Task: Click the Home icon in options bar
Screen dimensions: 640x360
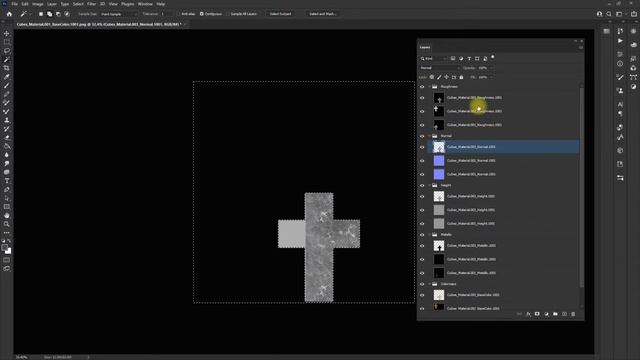Action: pyautogui.click(x=9, y=14)
